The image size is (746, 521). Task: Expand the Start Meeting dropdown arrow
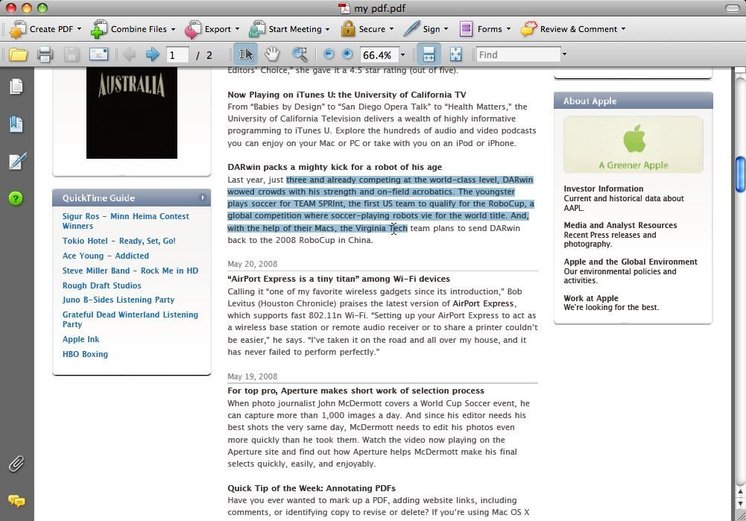[328, 29]
